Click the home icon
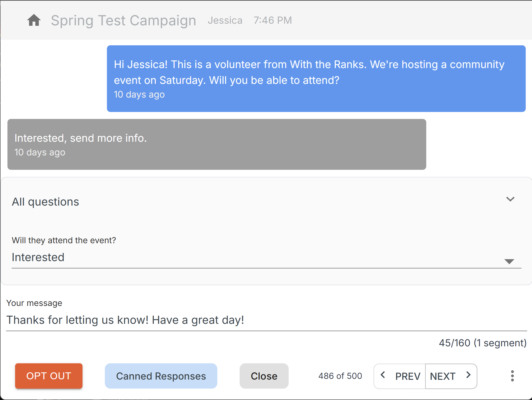The height and width of the screenshot is (400, 532). tap(34, 20)
